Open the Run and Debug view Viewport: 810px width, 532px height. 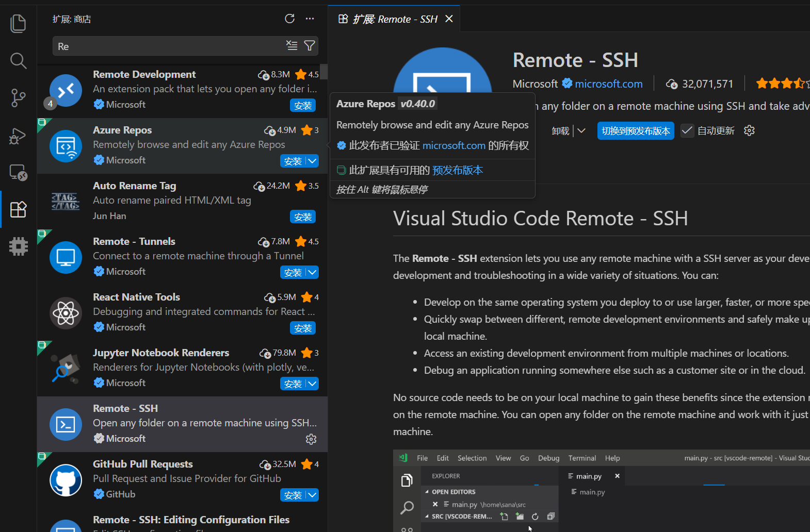[18, 135]
